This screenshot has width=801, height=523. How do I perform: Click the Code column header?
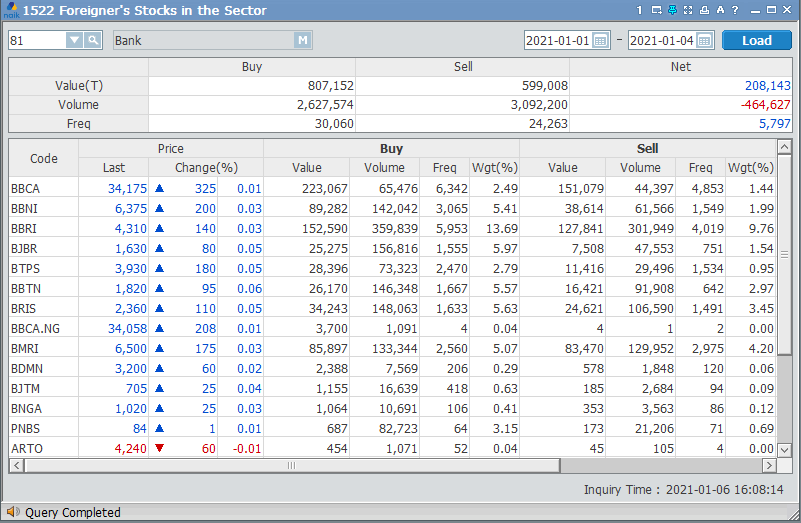pyautogui.click(x=43, y=158)
